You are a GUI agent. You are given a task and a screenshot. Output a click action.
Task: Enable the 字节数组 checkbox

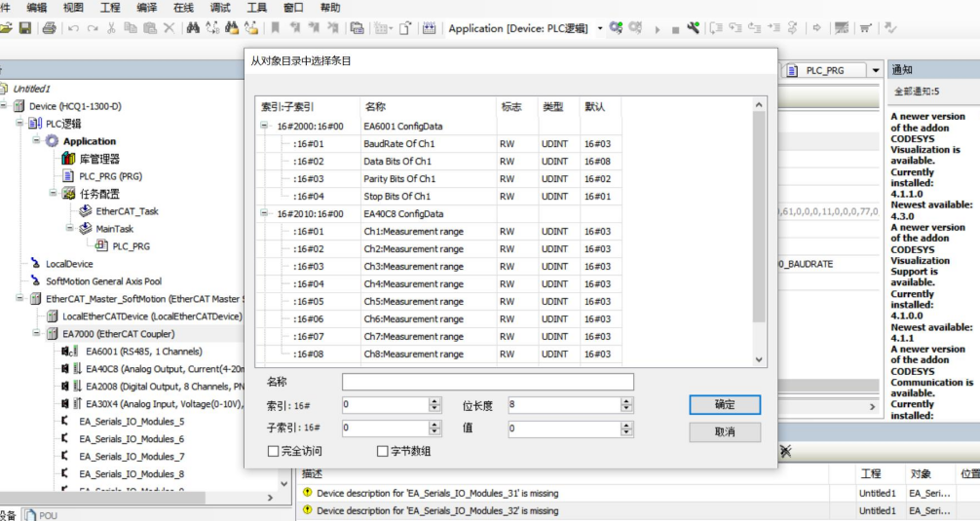click(x=383, y=451)
